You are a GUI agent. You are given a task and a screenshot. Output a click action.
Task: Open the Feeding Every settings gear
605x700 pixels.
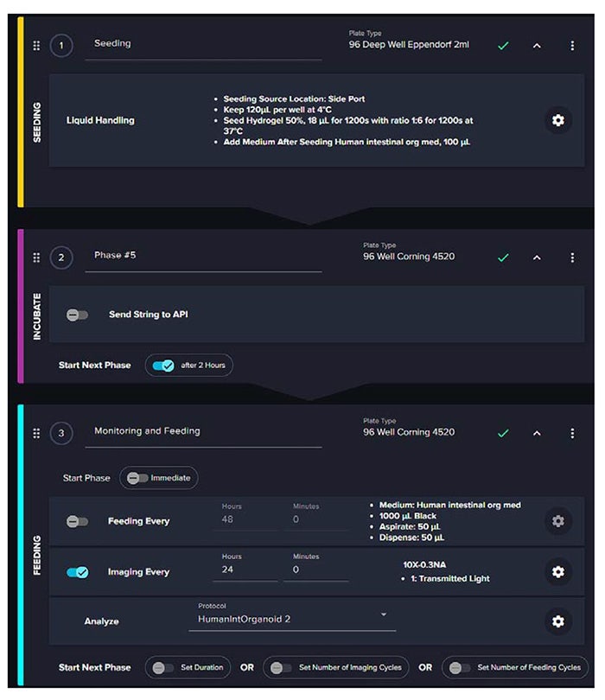point(558,521)
